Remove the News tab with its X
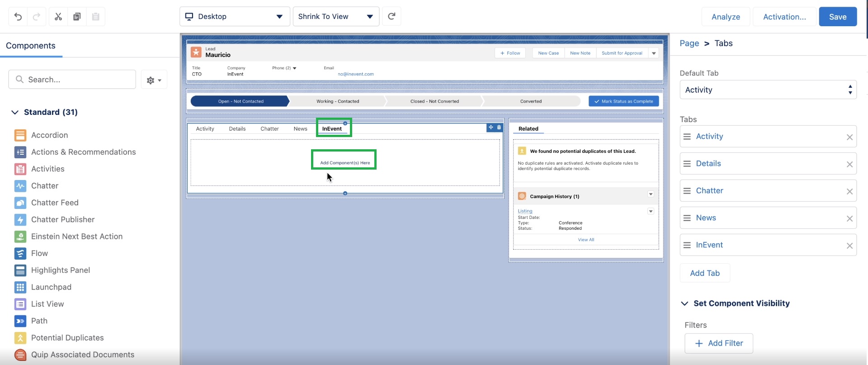This screenshot has height=365, width=868. [x=849, y=218]
